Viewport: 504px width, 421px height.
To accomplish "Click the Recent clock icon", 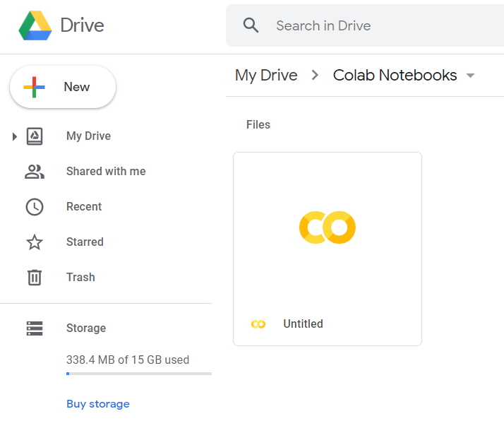I will click(35, 207).
